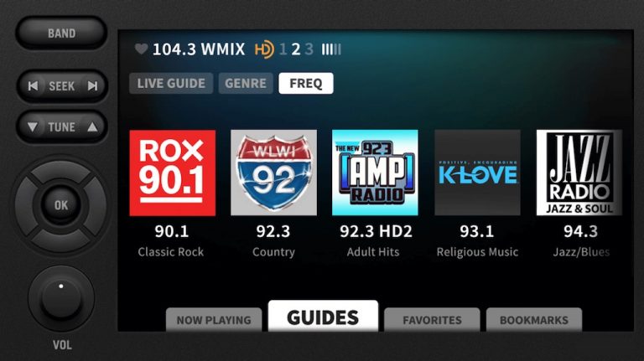
Task: Click the Country genre text
Action: [273, 252]
